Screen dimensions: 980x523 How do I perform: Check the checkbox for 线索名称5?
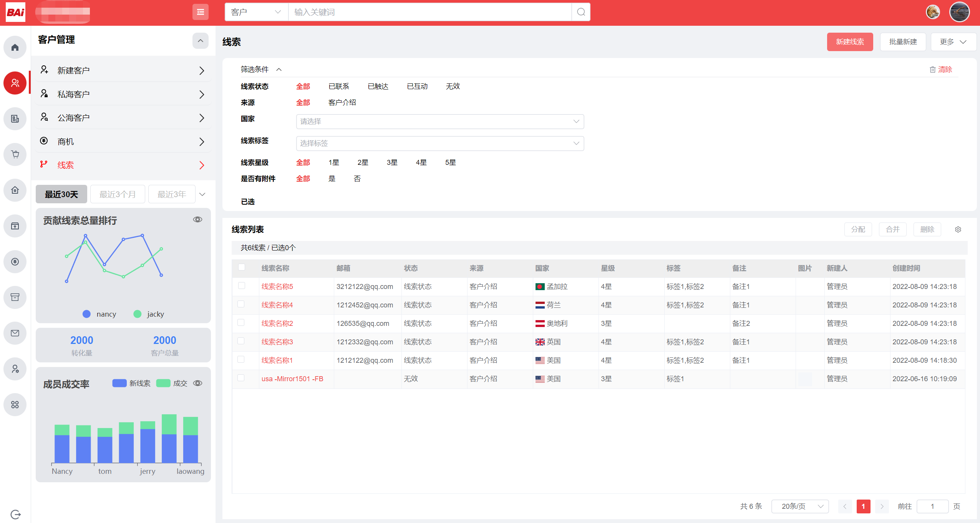tap(242, 286)
